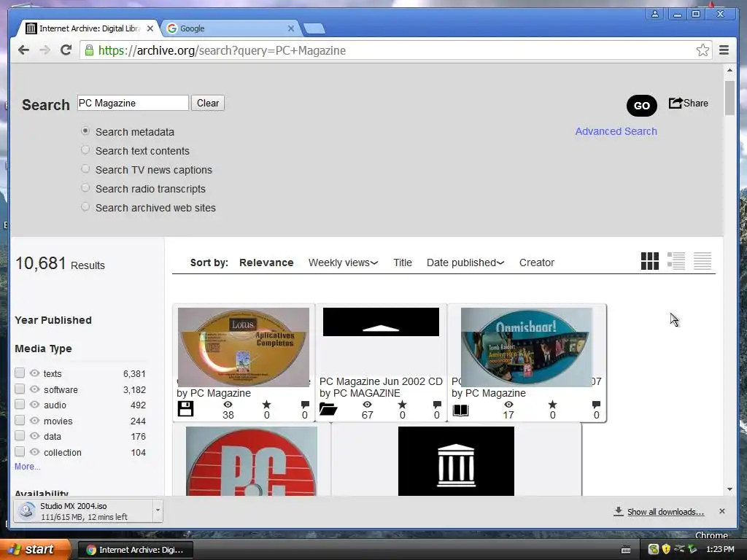Click in the PC Magazine search field

coord(133,103)
